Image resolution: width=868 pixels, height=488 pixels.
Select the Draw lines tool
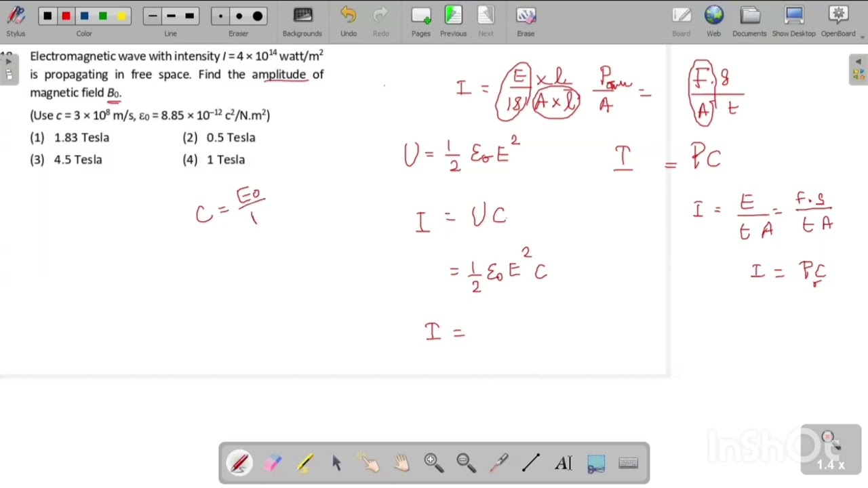point(532,464)
